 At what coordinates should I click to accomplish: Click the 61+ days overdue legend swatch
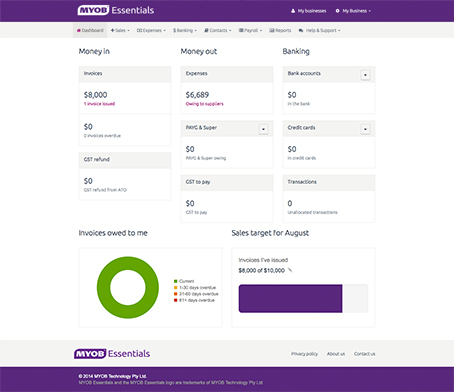point(176,300)
